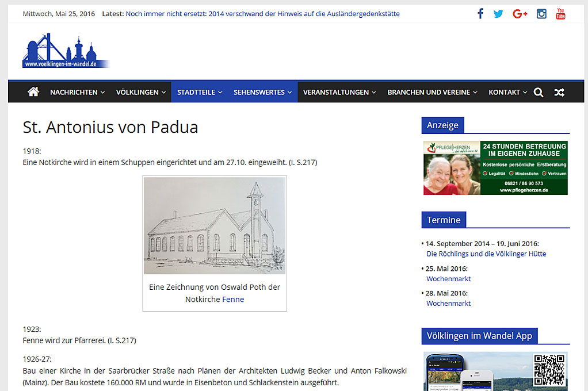The height and width of the screenshot is (391, 588).
Task: Open search with magnifier icon
Action: [539, 92]
